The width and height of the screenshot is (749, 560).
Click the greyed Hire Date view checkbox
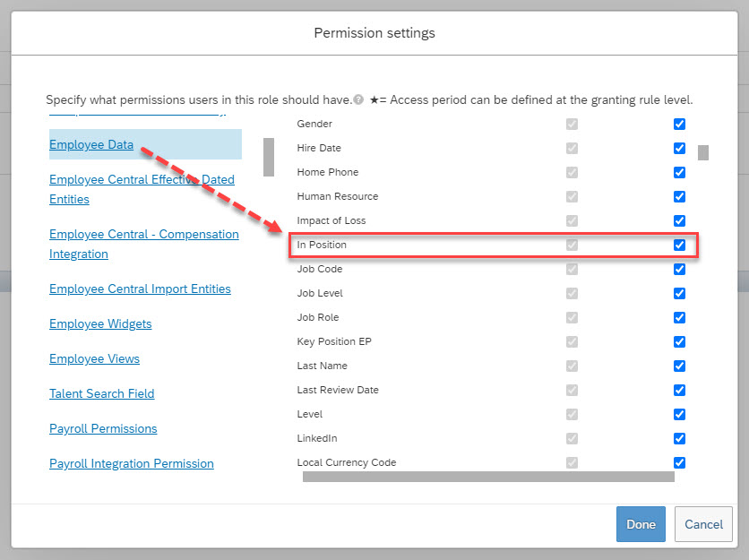pos(572,148)
